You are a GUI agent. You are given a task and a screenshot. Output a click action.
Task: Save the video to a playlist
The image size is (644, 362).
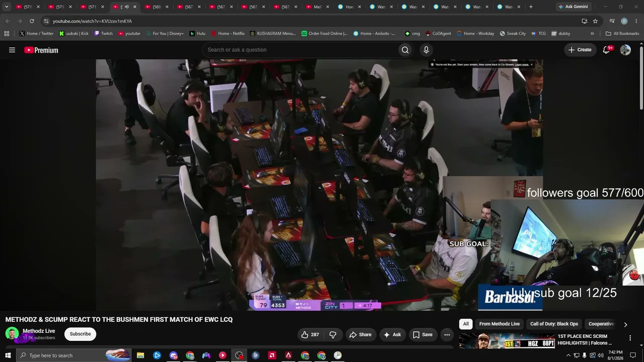(x=423, y=334)
